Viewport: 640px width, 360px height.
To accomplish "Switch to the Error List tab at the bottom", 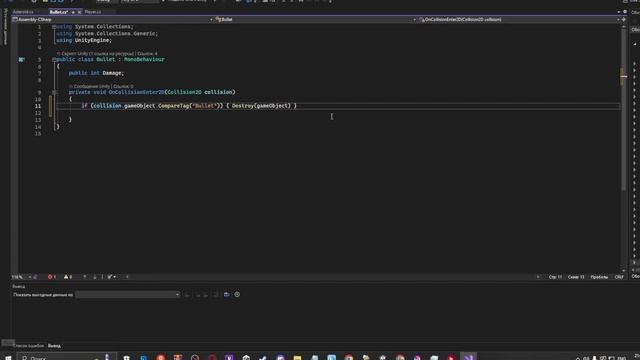I will [28, 346].
